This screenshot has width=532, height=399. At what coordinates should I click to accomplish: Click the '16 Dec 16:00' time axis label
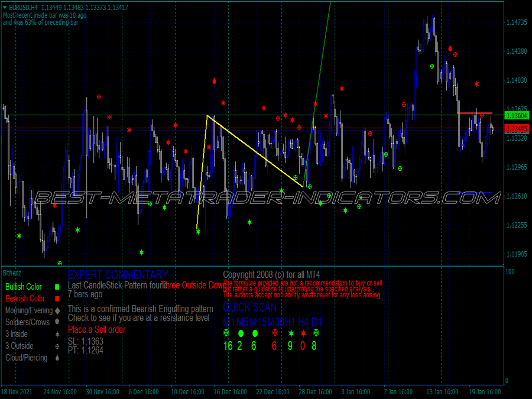pyautogui.click(x=230, y=392)
